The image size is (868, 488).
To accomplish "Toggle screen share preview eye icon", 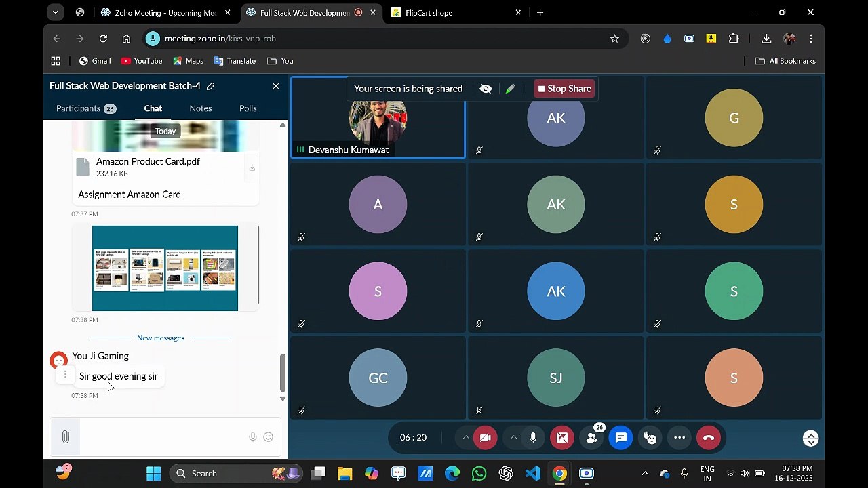I will pyautogui.click(x=486, y=89).
